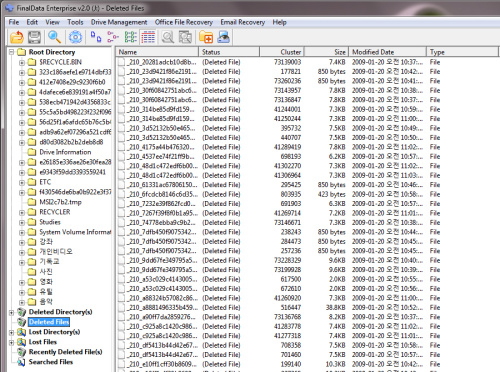Click the size cell 423 bytes

tap(332, 194)
